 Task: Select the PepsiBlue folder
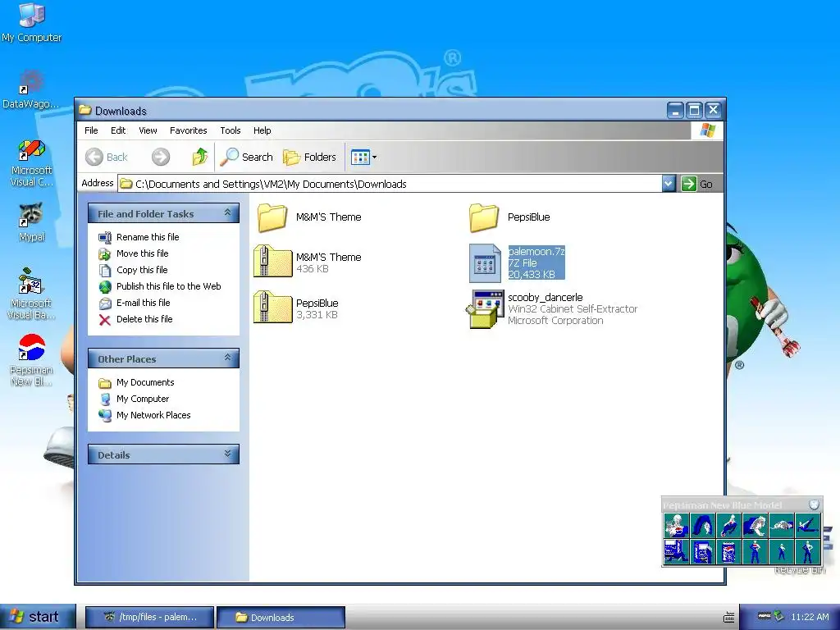pyautogui.click(x=509, y=217)
